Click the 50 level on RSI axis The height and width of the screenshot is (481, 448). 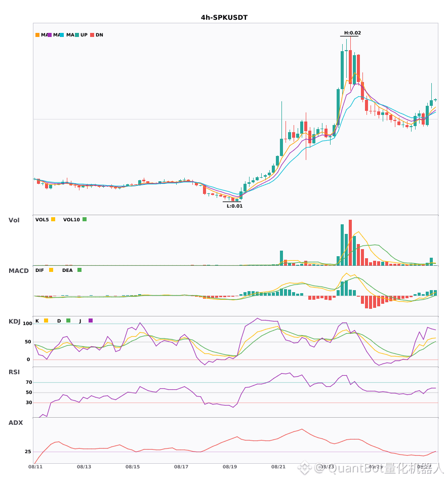click(29, 392)
